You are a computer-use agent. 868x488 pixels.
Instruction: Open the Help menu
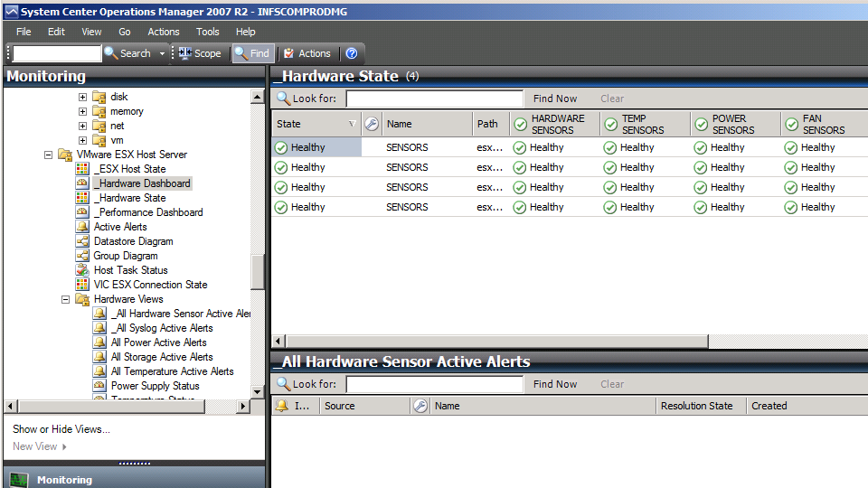click(x=245, y=32)
